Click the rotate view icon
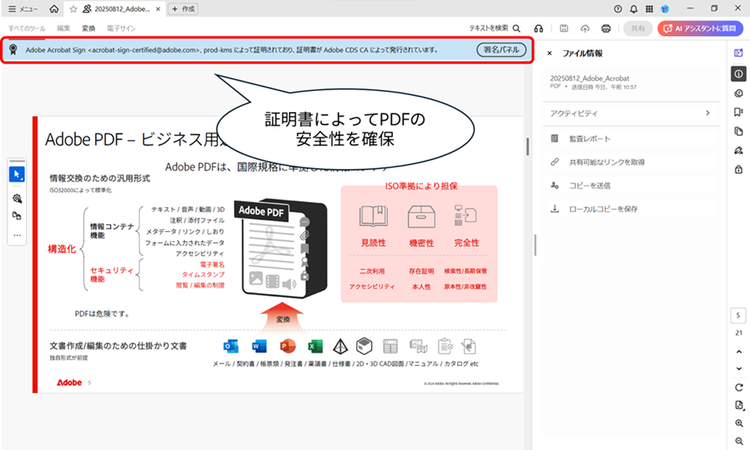This screenshot has height=450, width=750. pos(739,387)
